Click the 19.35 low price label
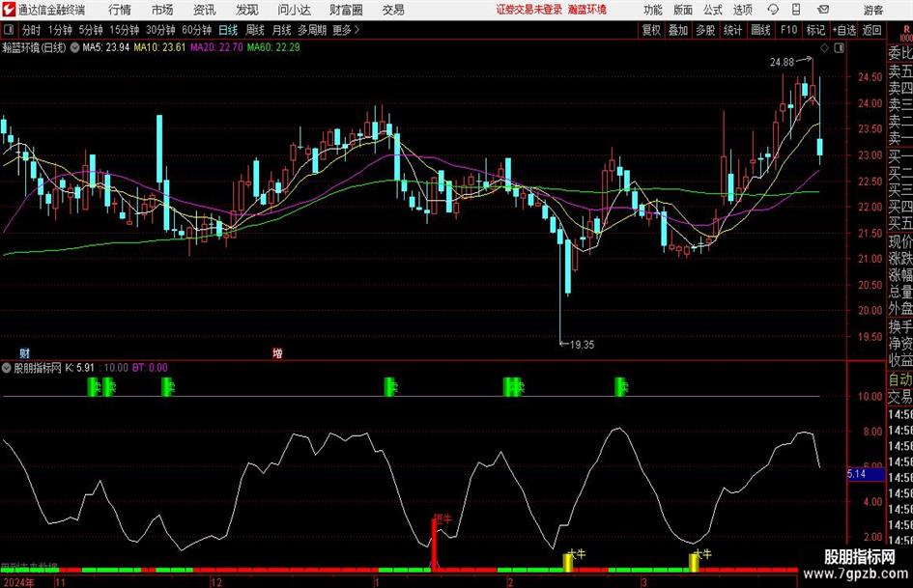 point(582,345)
